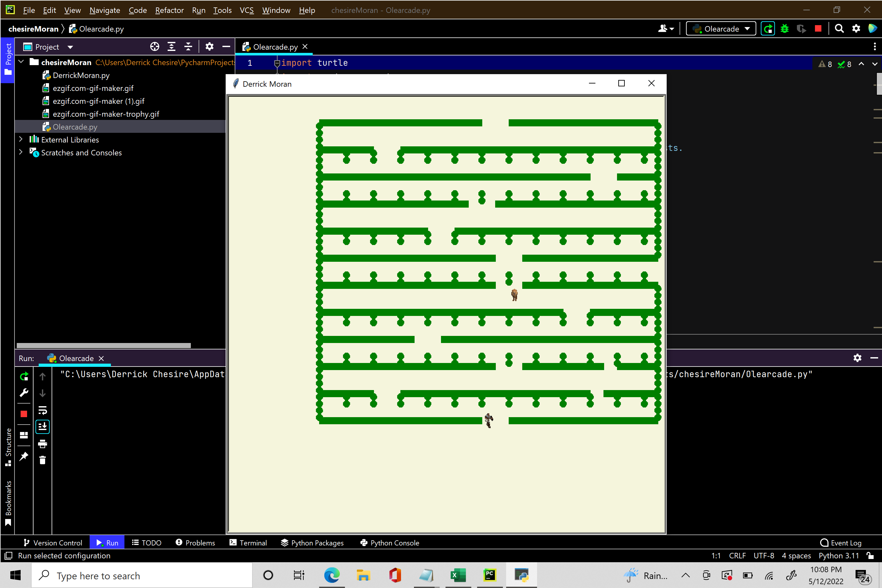Viewport: 882px width, 588px height.
Task: Click the Project panel horizontal scrollbar
Action: (x=103, y=345)
